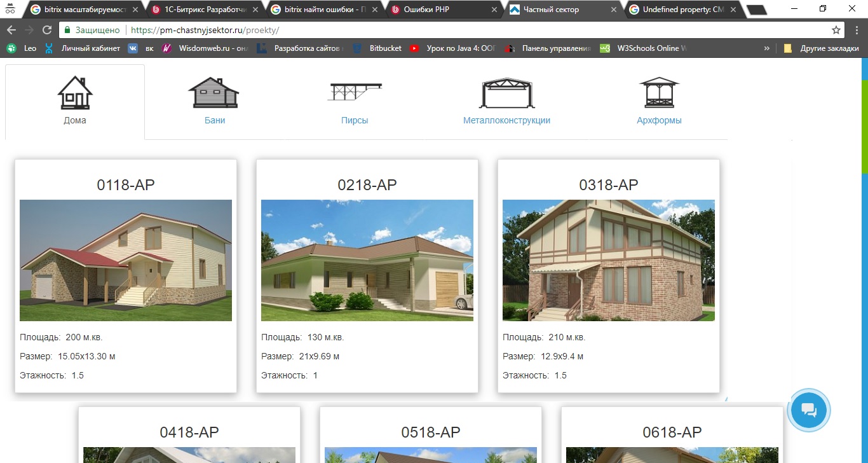Switch to bitrix найти ошибки tab
Viewport: 868px width, 463px height.
(323, 10)
